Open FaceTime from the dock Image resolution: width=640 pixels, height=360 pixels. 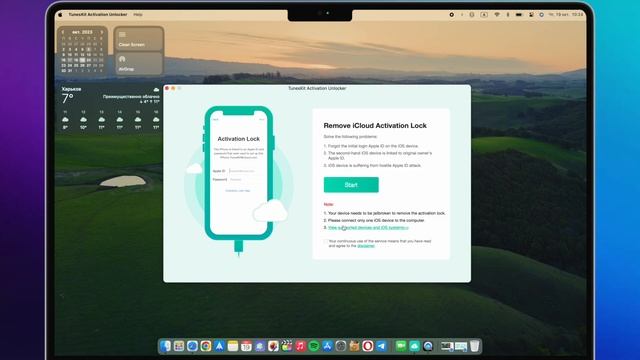tap(401, 346)
